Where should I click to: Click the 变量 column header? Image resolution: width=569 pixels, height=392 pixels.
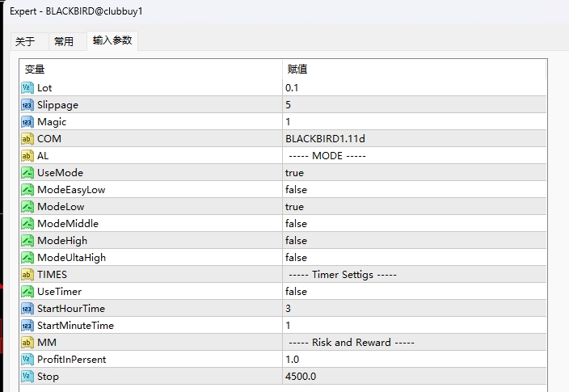35,70
